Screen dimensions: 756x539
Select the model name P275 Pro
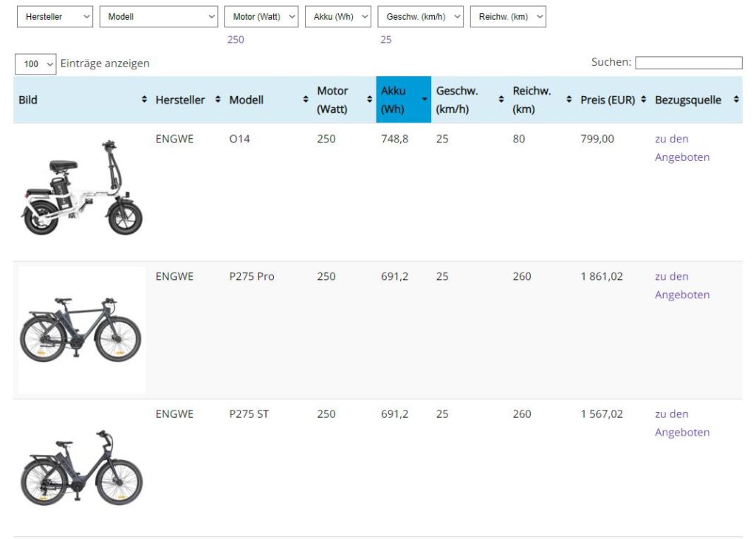[252, 276]
